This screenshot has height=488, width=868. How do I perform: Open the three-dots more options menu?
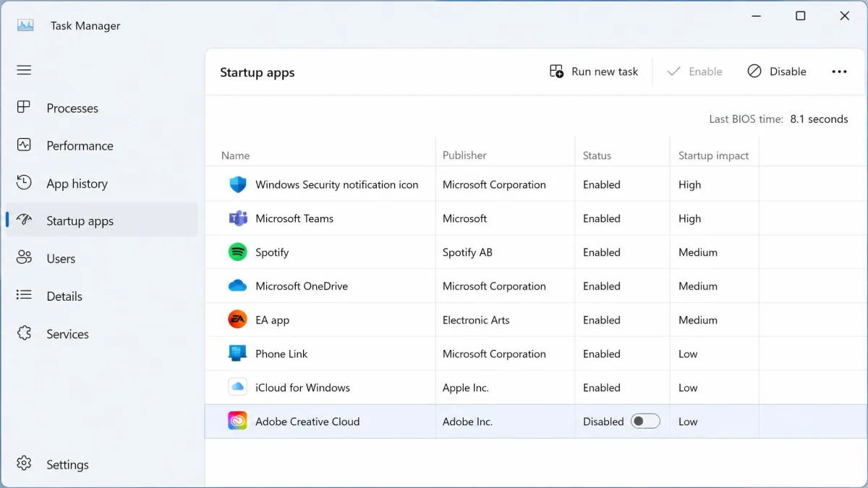(839, 72)
